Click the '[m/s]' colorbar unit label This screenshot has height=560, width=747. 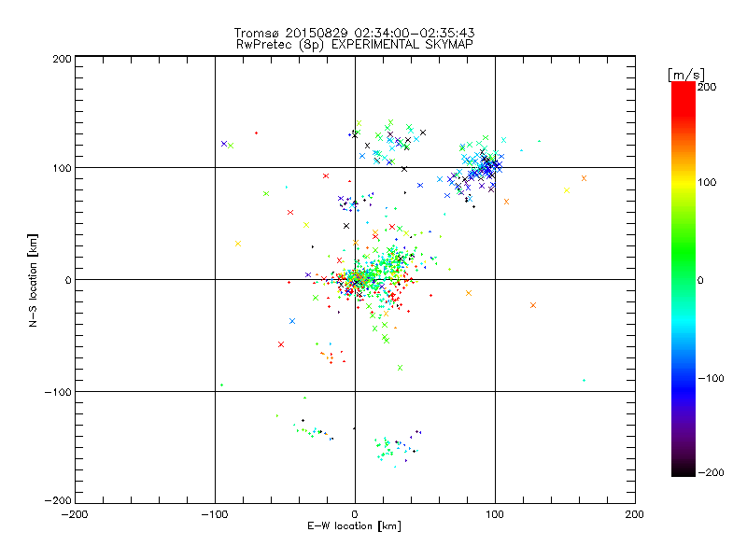[x=686, y=75]
